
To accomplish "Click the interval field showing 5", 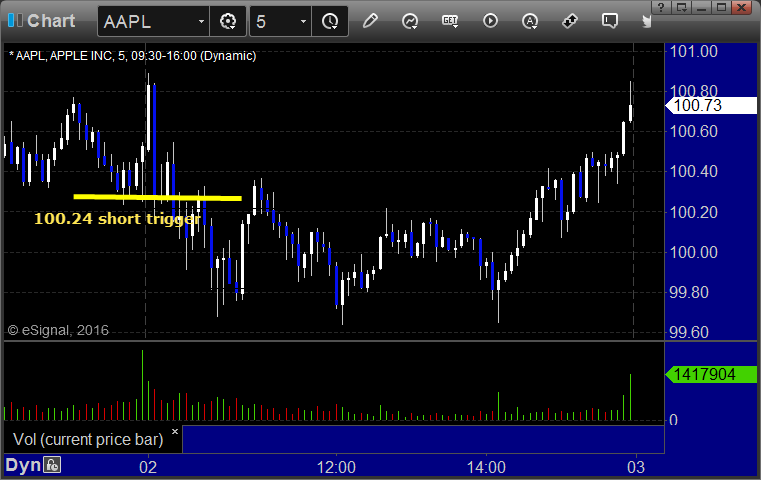I will 274,22.
